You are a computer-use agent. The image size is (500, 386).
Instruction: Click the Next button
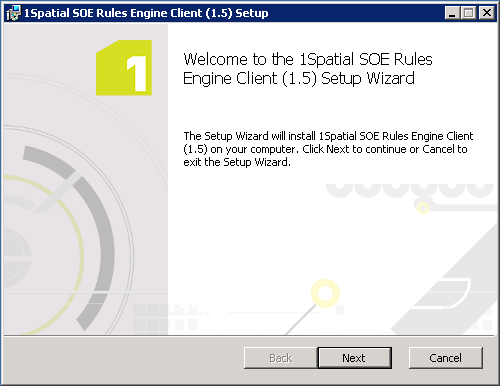[x=355, y=358]
